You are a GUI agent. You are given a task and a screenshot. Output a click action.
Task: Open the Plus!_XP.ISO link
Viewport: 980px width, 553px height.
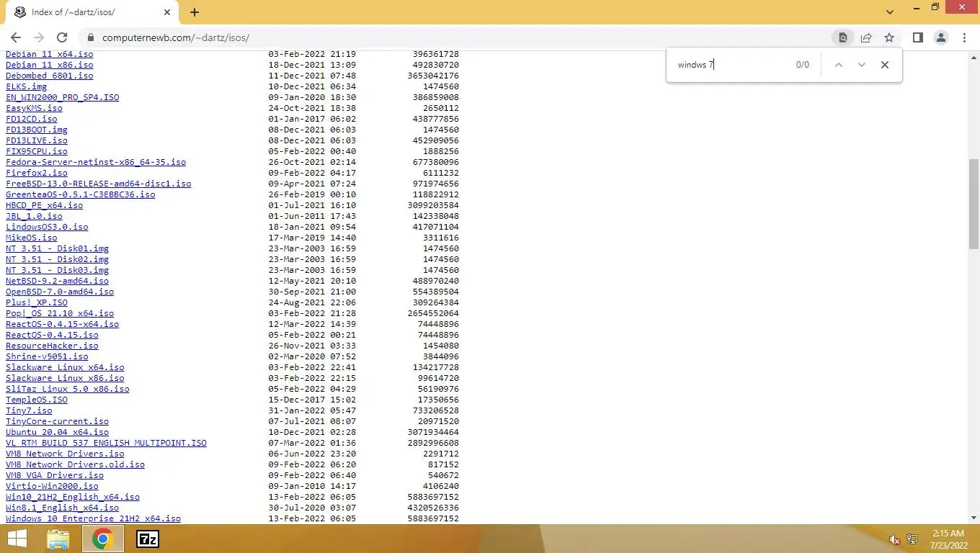[x=36, y=302]
